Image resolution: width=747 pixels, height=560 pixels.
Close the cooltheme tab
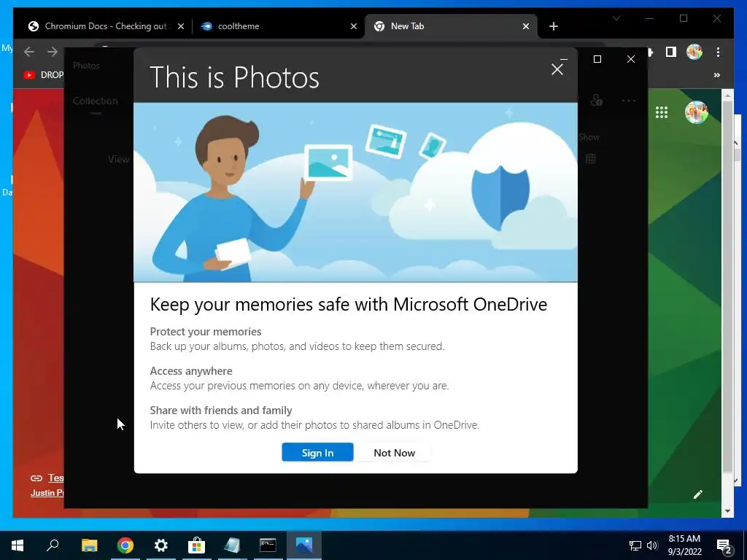click(354, 27)
